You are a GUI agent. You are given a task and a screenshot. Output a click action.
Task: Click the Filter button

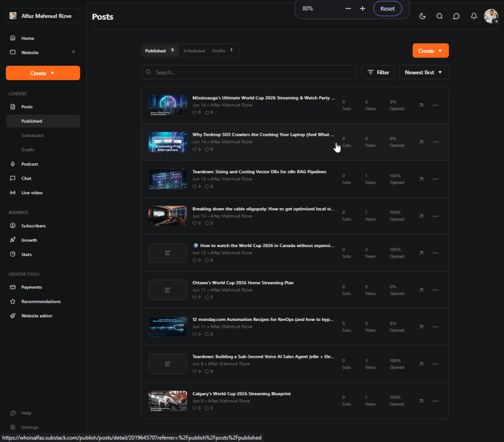(378, 72)
